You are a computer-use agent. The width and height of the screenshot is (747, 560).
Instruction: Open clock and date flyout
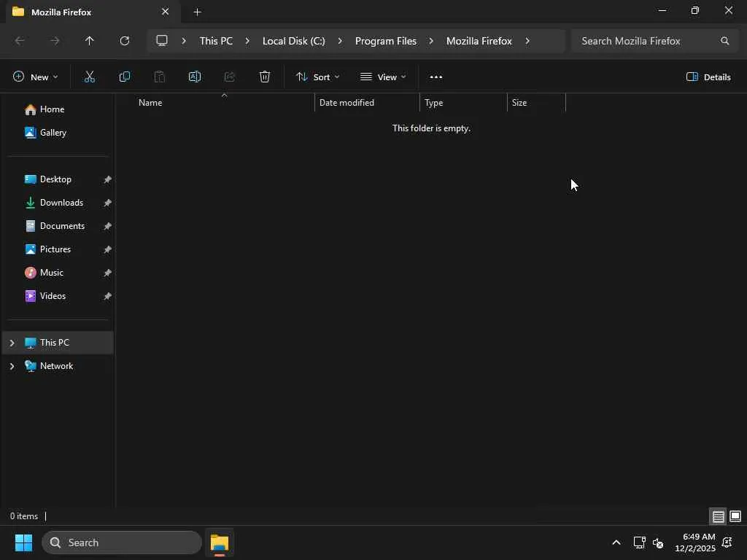click(695, 542)
